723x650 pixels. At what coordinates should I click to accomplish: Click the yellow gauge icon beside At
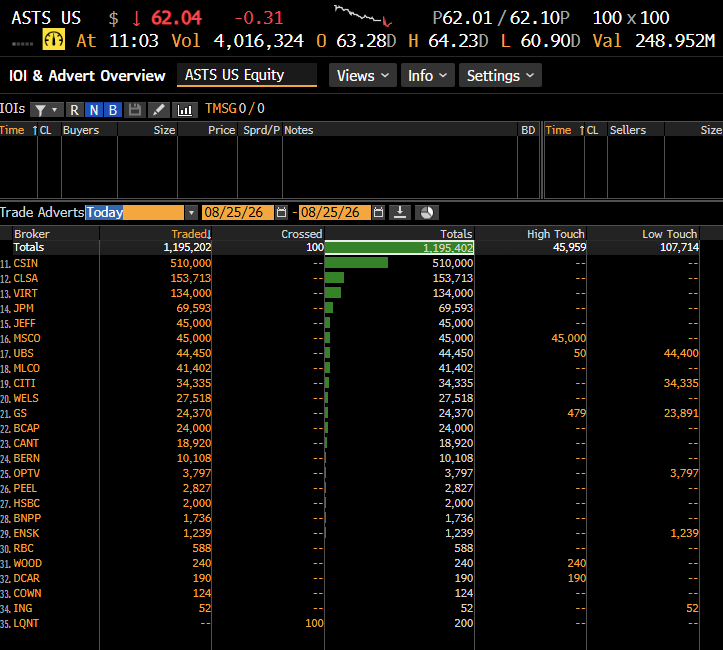53,40
